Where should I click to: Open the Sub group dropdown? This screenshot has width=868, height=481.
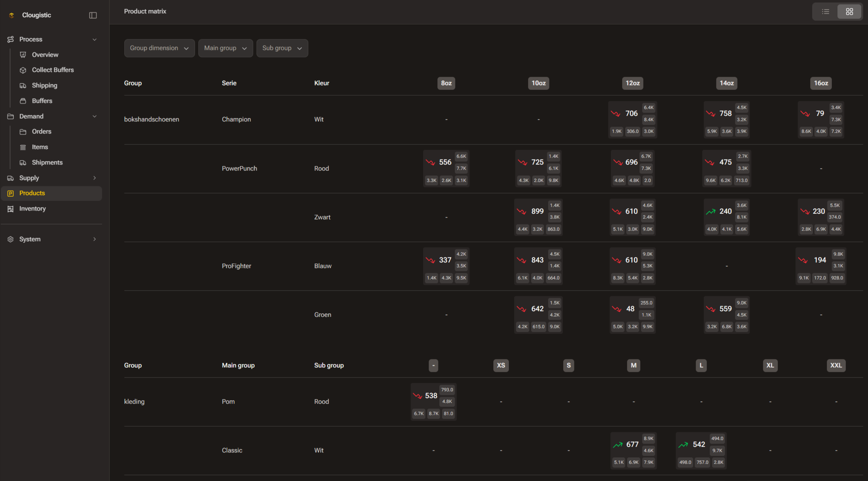[282, 48]
